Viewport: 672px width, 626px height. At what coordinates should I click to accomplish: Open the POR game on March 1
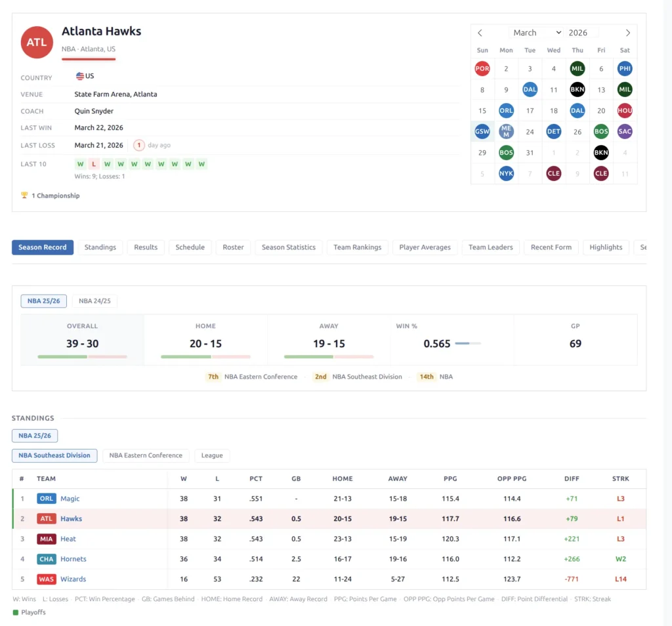[482, 68]
